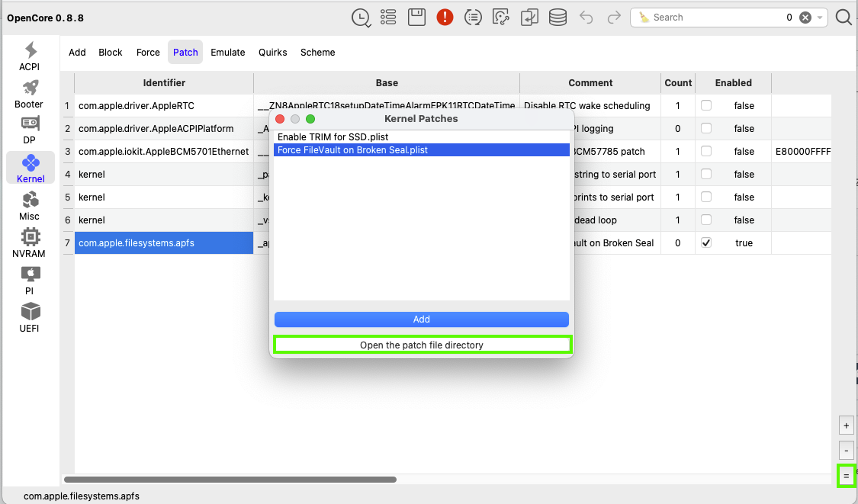Expand the search field dropdown arrow
858x504 pixels.
click(820, 18)
